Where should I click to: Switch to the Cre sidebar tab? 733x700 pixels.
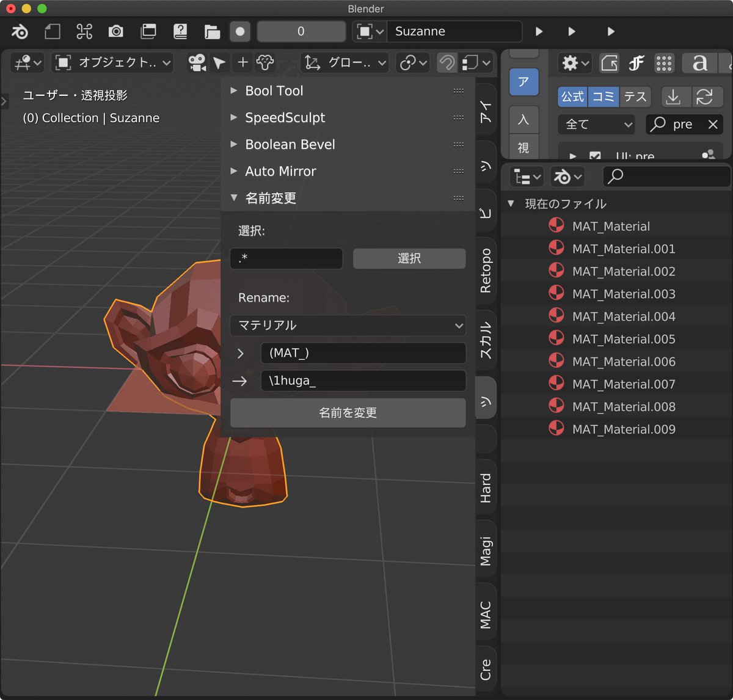click(x=485, y=670)
